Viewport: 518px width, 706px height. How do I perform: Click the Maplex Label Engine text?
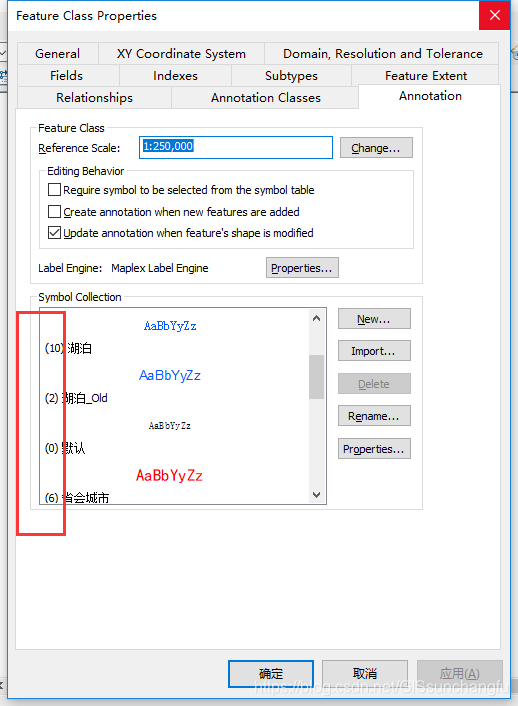(160, 268)
